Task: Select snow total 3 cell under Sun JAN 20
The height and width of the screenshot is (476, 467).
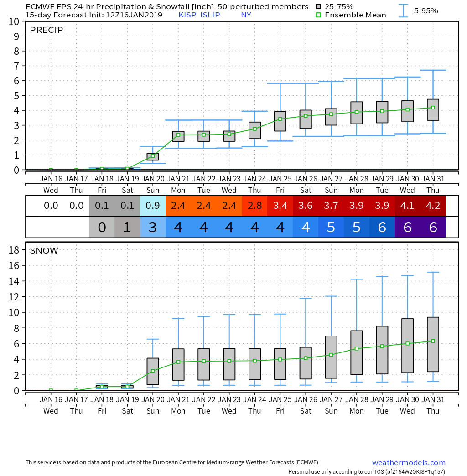Action: click(153, 227)
